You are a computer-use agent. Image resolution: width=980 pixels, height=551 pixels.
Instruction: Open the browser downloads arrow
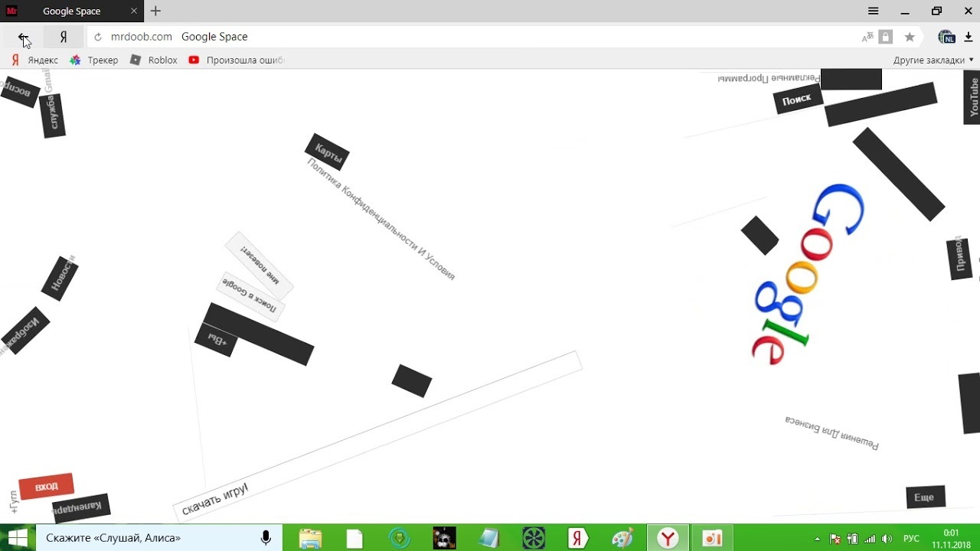969,37
